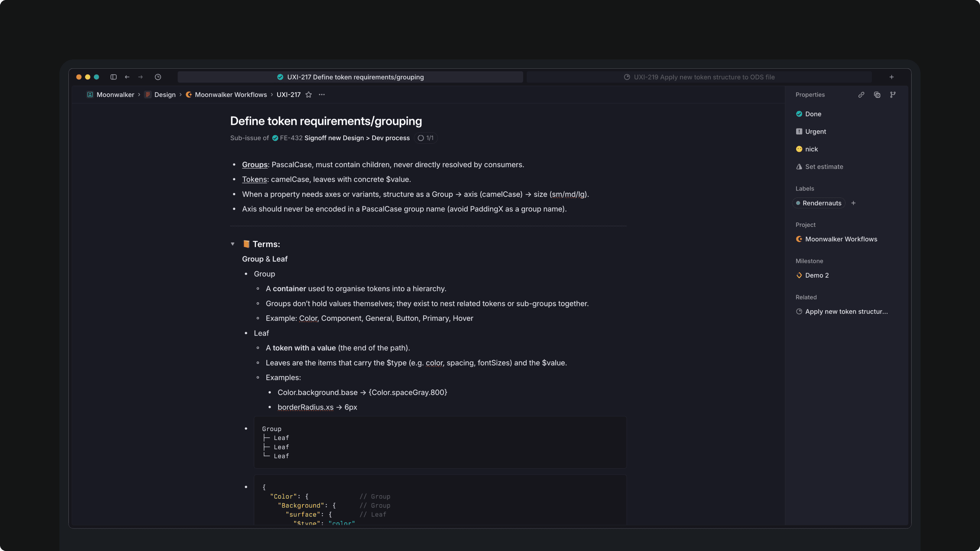The width and height of the screenshot is (980, 551).
Task: Go back with the left arrow
Action: [x=127, y=77]
